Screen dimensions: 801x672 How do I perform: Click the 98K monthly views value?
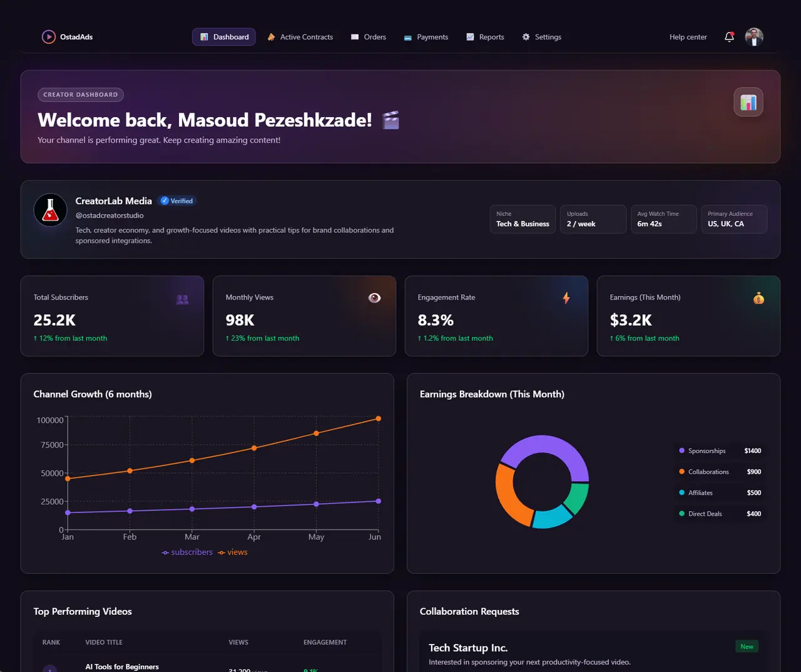coord(240,320)
